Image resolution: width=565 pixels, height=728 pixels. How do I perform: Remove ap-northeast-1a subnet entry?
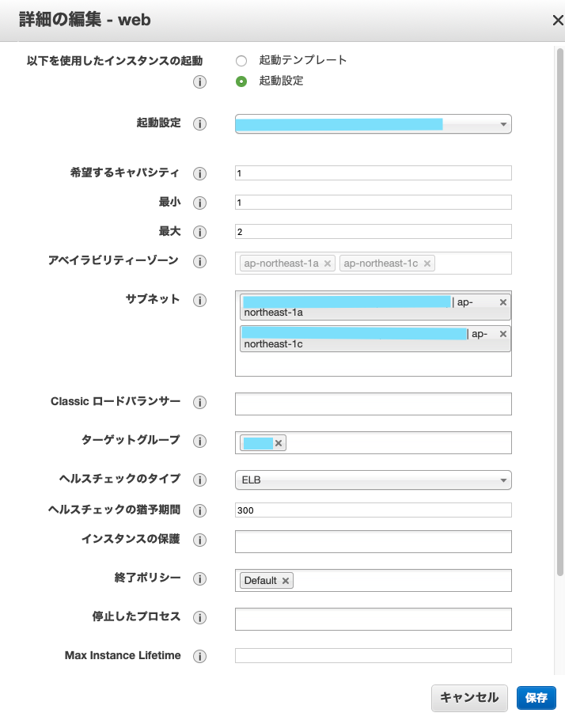(x=503, y=302)
